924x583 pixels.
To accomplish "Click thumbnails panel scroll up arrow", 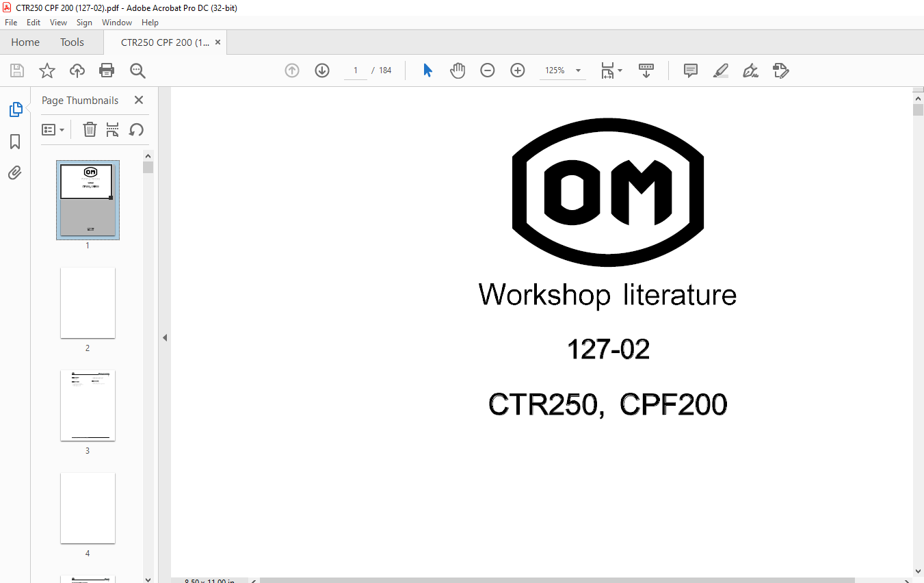I will (148, 156).
